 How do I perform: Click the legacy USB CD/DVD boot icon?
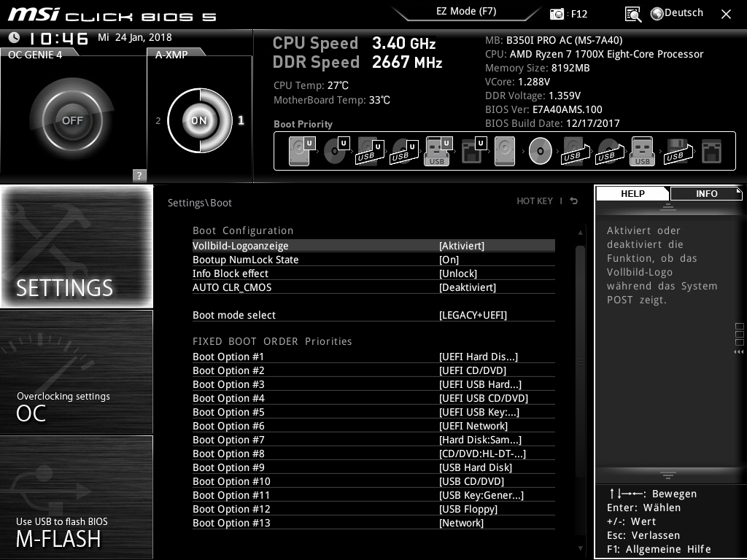pos(610,152)
